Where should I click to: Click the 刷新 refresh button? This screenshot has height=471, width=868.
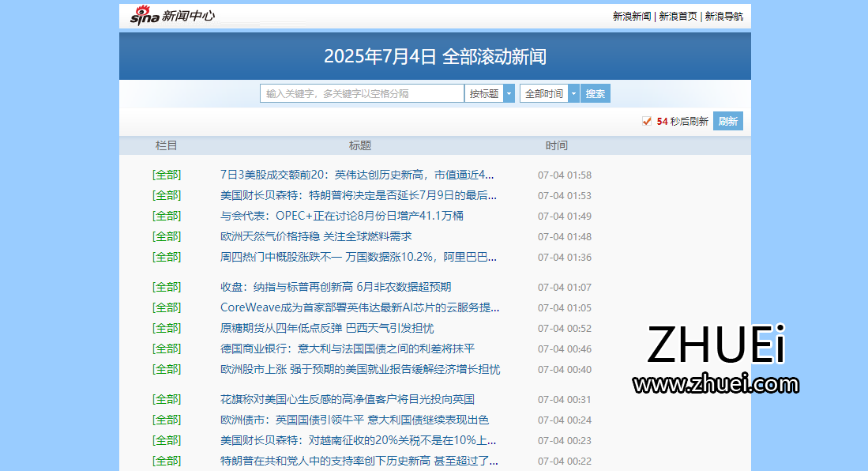pos(727,121)
